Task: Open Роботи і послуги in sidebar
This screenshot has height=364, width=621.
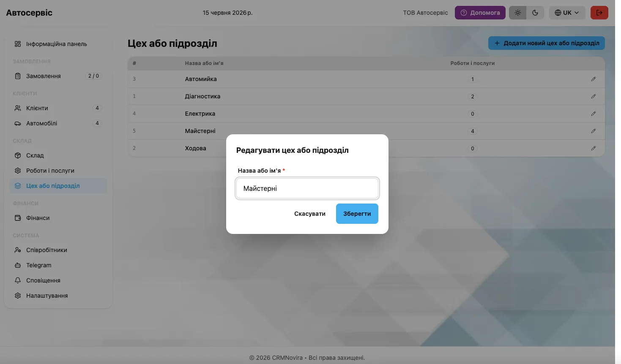Action: [x=58, y=171]
